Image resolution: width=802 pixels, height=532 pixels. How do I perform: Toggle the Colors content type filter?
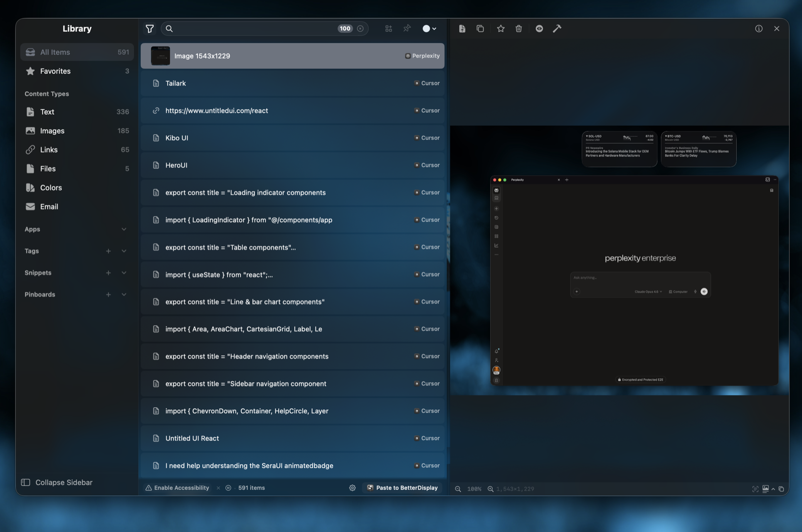50,187
